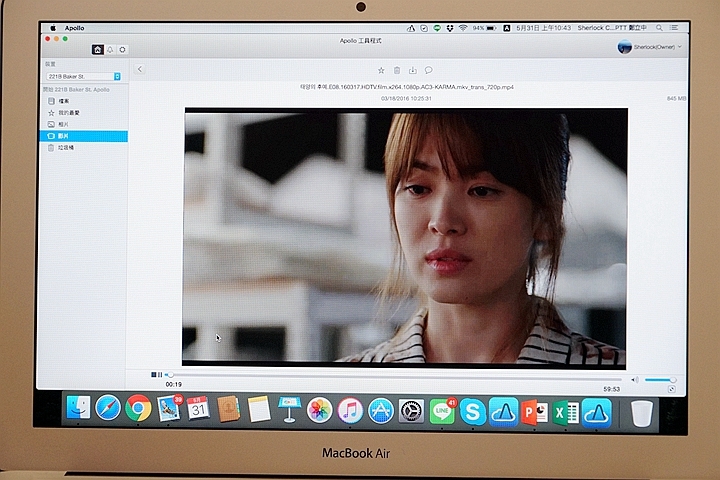Enter fullscreen with the expand icon
The height and width of the screenshot is (480, 720).
(671, 389)
